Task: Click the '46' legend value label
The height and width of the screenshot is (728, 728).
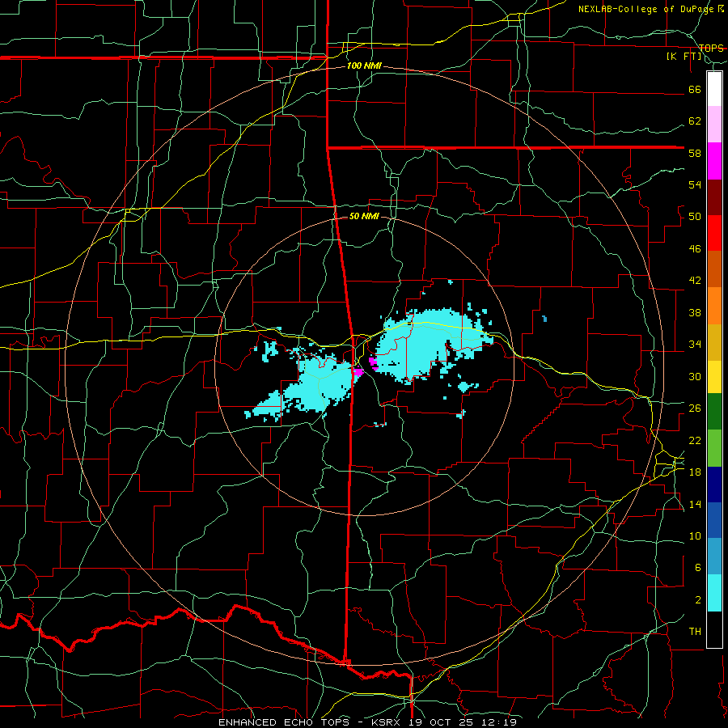Action: (695, 249)
